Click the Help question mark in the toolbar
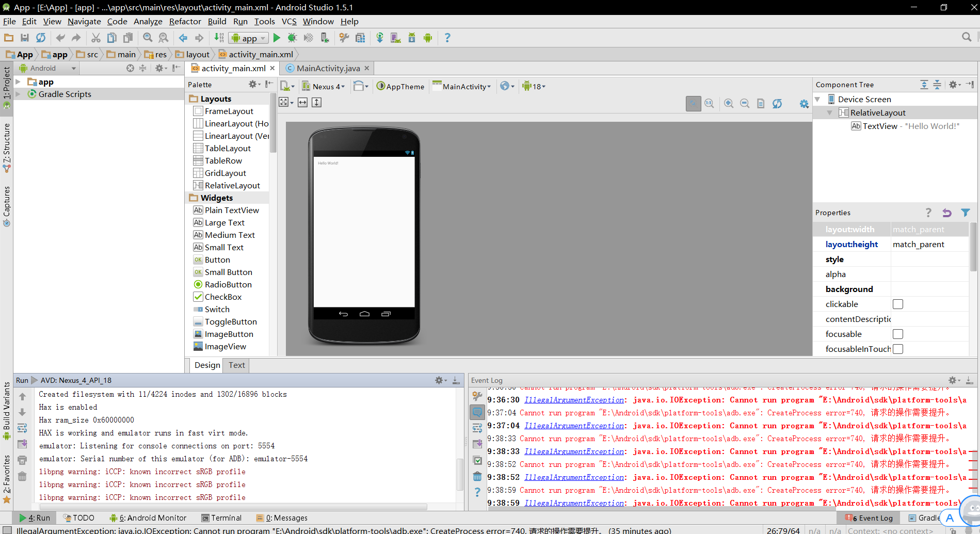 (x=447, y=38)
